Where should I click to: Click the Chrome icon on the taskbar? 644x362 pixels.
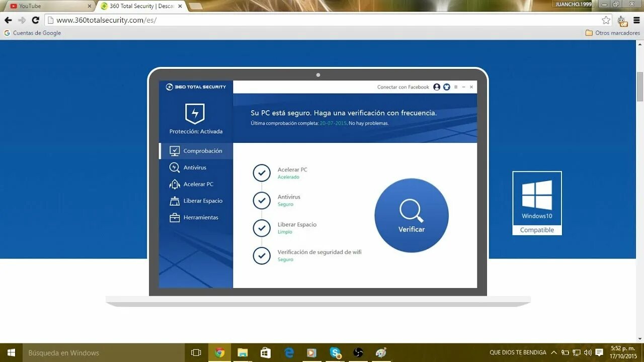pos(219,352)
